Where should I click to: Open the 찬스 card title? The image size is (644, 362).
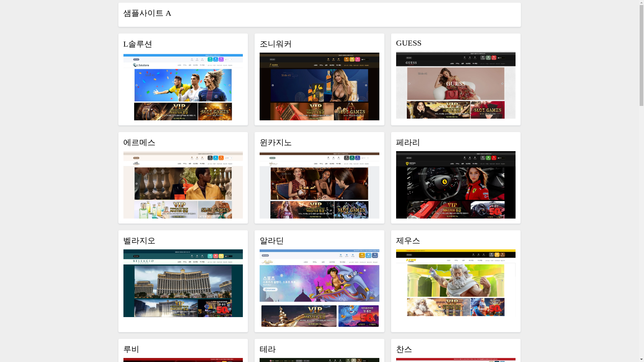click(404, 350)
